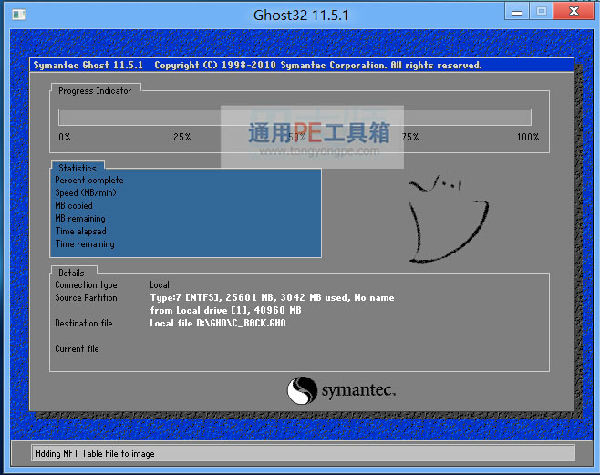Click the 'Adding NTFS Table file to image' status bar
Viewport: 600px width, 475px height.
point(303,454)
